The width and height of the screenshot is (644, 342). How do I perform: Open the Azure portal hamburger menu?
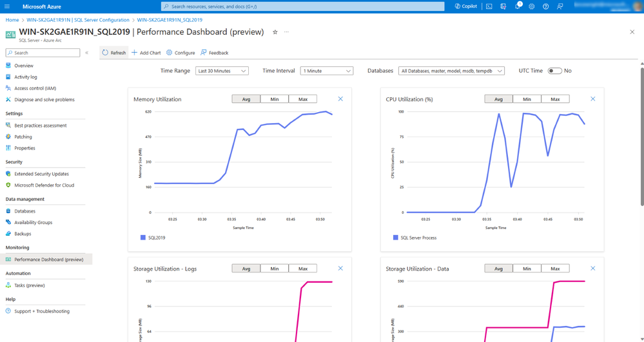[x=7, y=6]
